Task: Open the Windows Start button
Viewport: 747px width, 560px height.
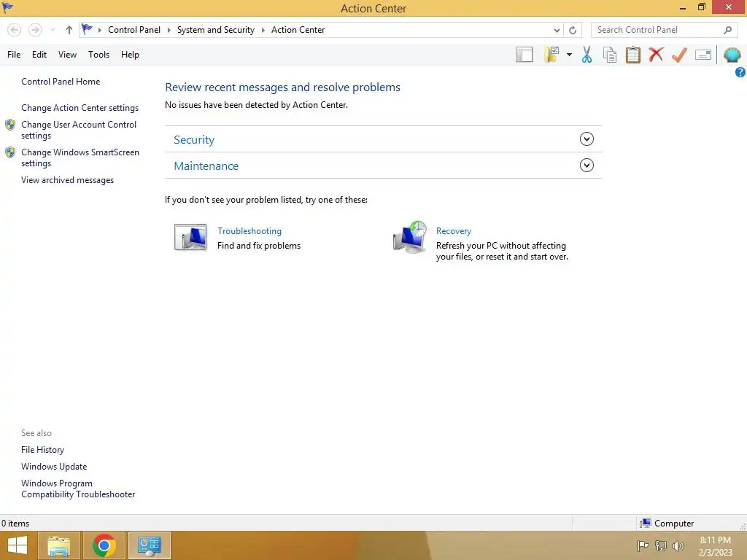Action: [x=18, y=545]
